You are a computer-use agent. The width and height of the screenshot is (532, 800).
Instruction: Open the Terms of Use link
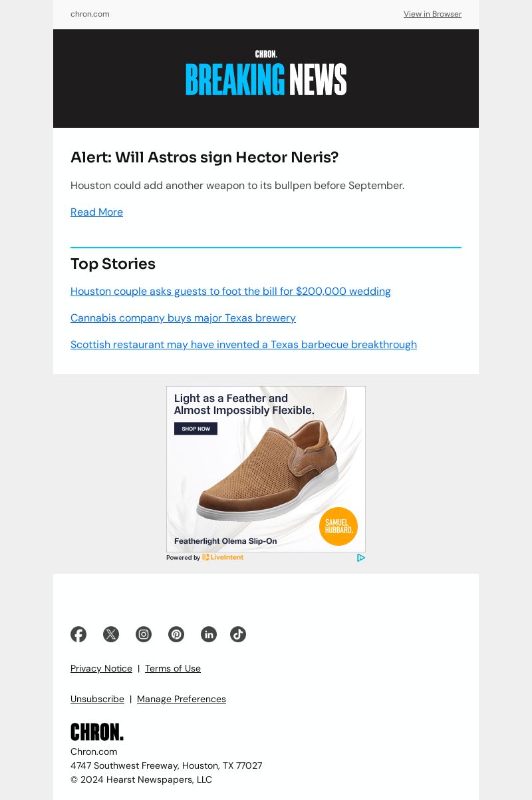[173, 668]
